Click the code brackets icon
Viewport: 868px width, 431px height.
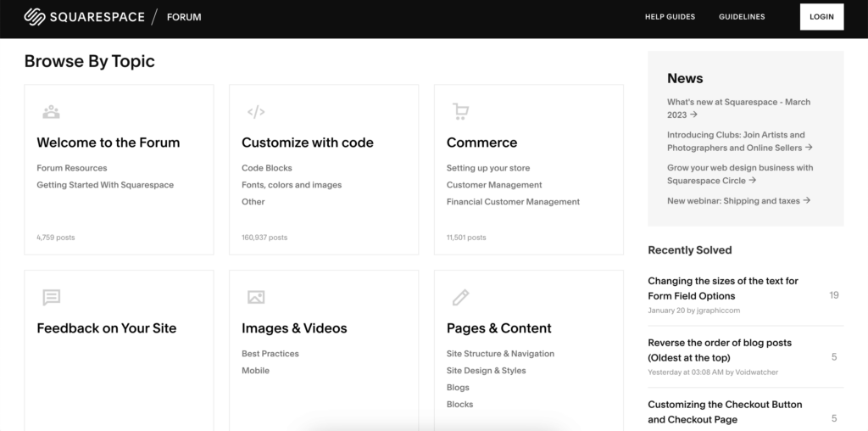point(256,112)
